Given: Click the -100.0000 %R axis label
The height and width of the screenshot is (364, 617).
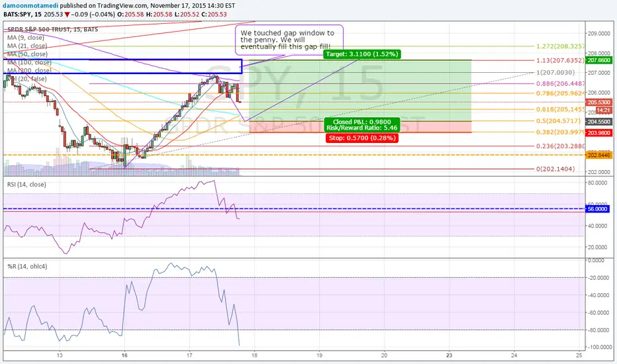Looking at the screenshot, I should [x=599, y=347].
